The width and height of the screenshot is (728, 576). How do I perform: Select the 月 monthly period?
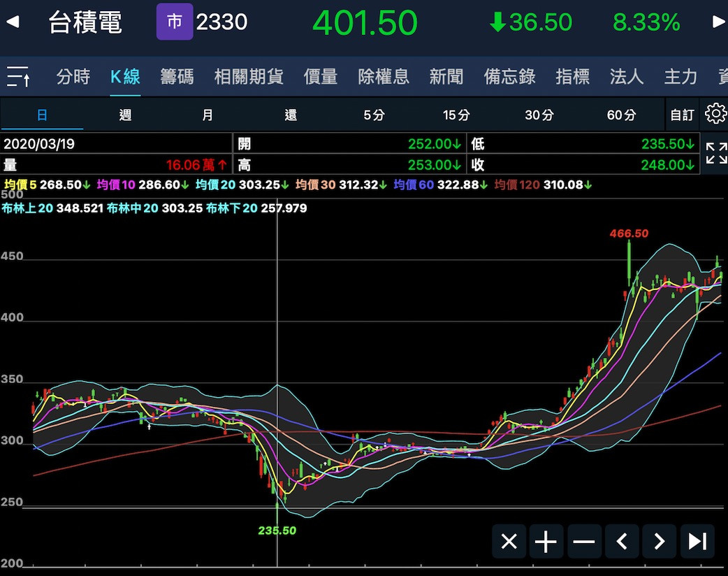click(208, 115)
